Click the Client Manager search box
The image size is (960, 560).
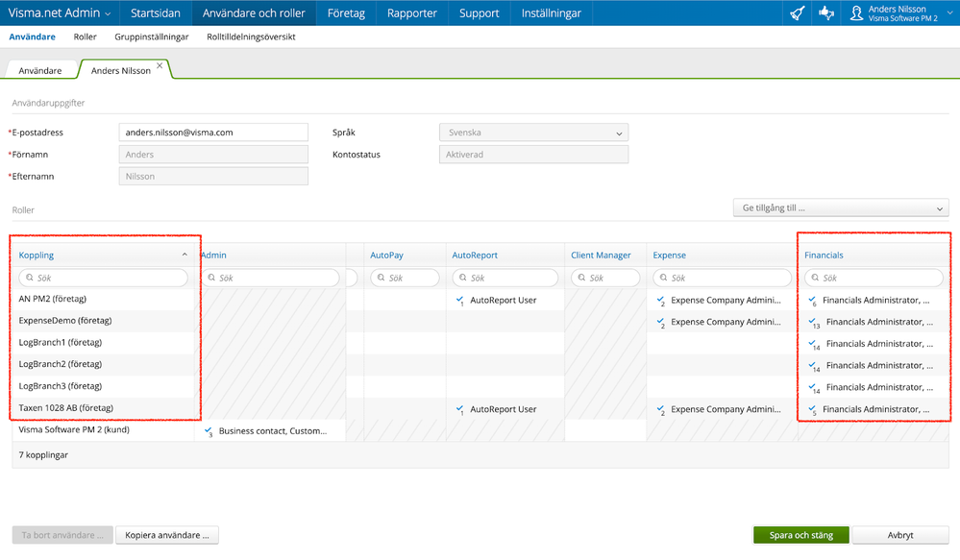[x=605, y=278]
